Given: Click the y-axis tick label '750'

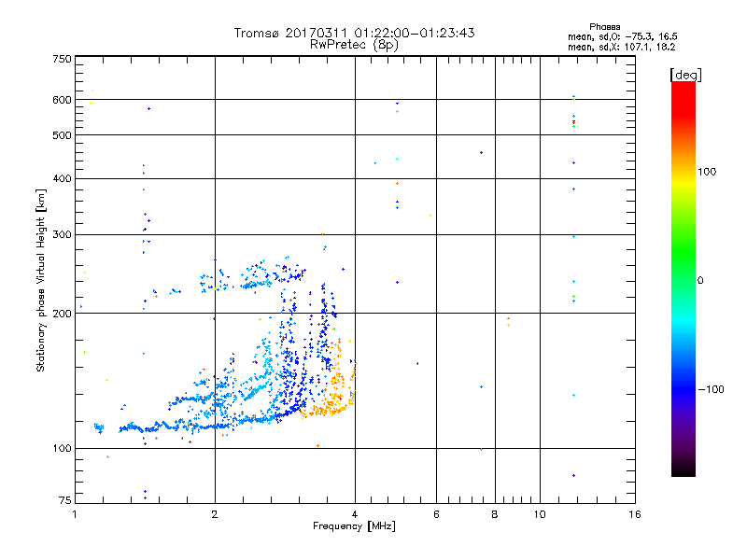Looking at the screenshot, I should coord(62,59).
